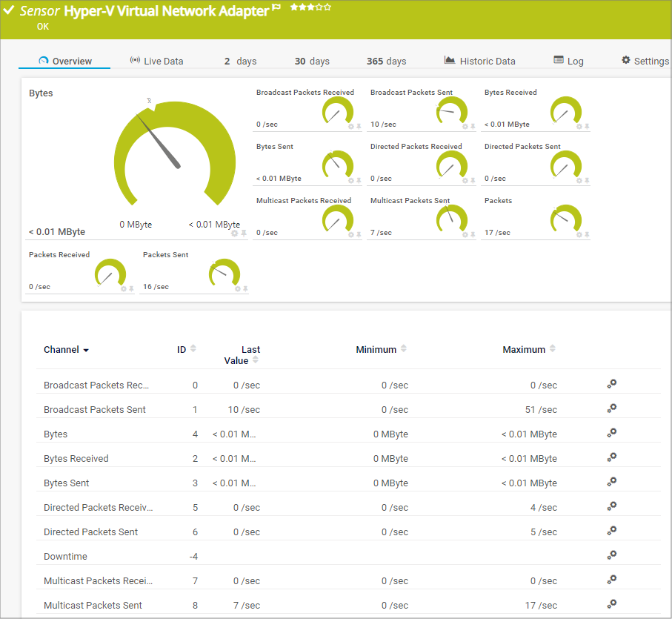The height and width of the screenshot is (619, 672).
Task: Switch to the Live Data tab
Action: point(156,61)
